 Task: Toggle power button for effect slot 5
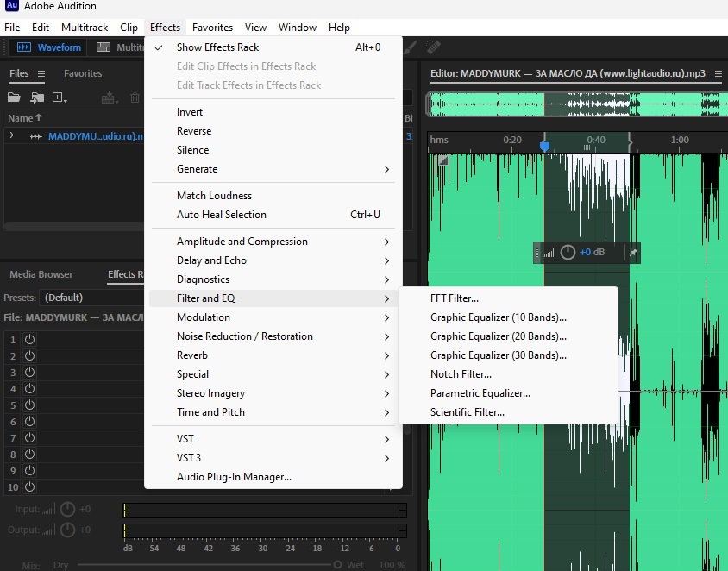[x=30, y=405]
